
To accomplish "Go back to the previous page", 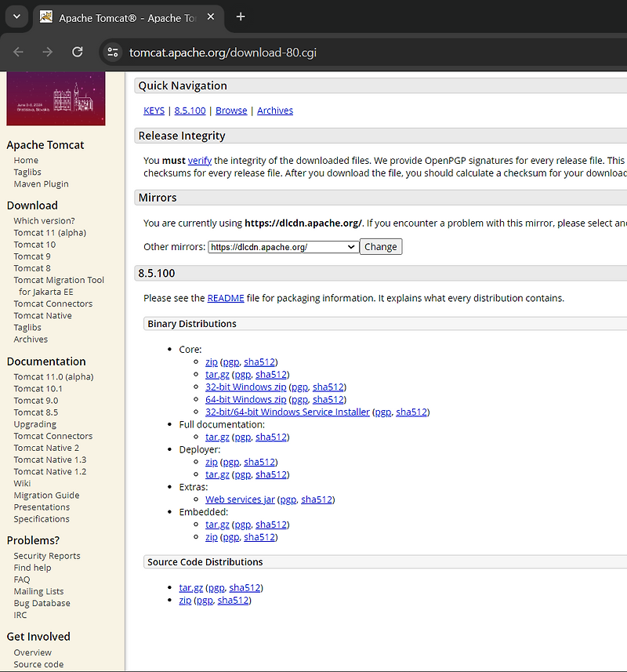I will [x=18, y=53].
